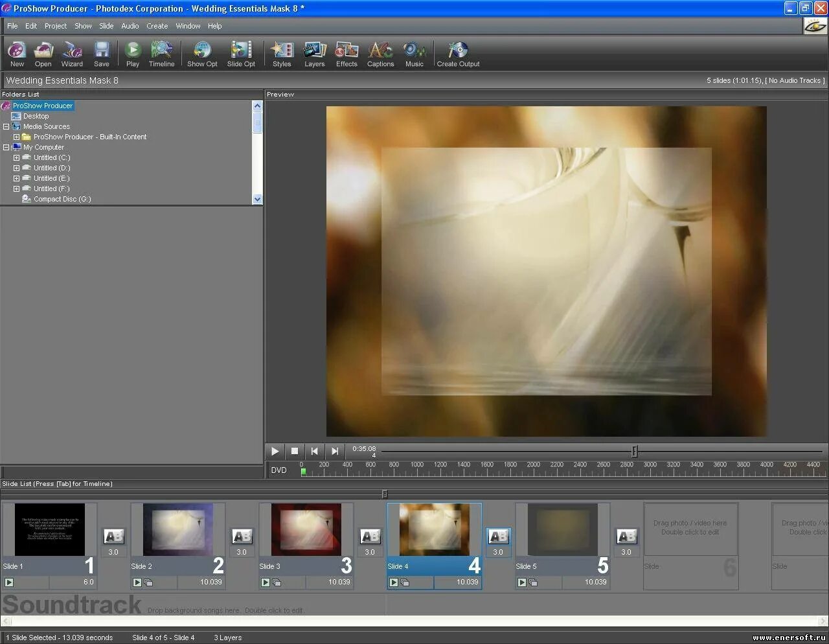Select Desktop in the folders list

36,116
